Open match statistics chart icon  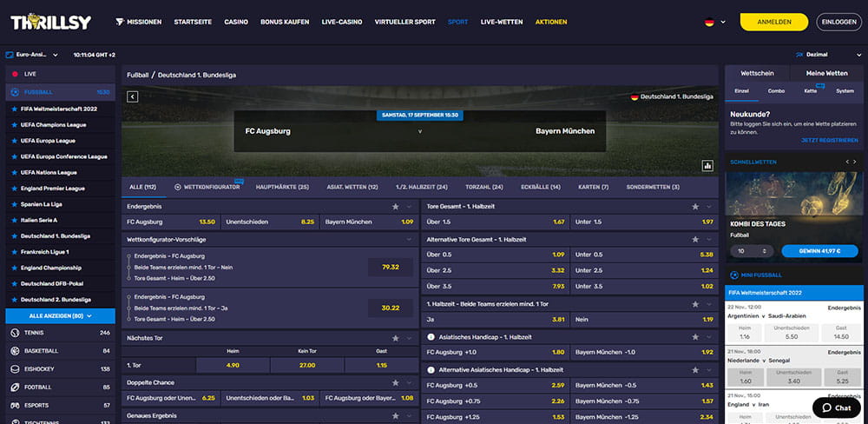pos(707,165)
